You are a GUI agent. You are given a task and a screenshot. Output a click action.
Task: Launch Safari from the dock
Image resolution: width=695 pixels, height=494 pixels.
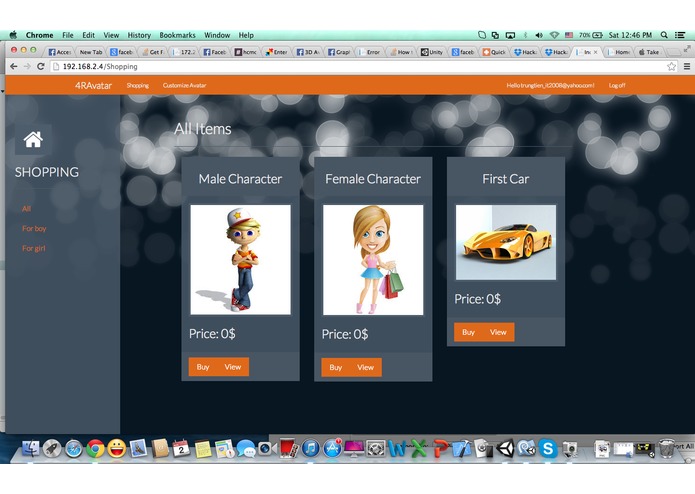click(x=74, y=449)
